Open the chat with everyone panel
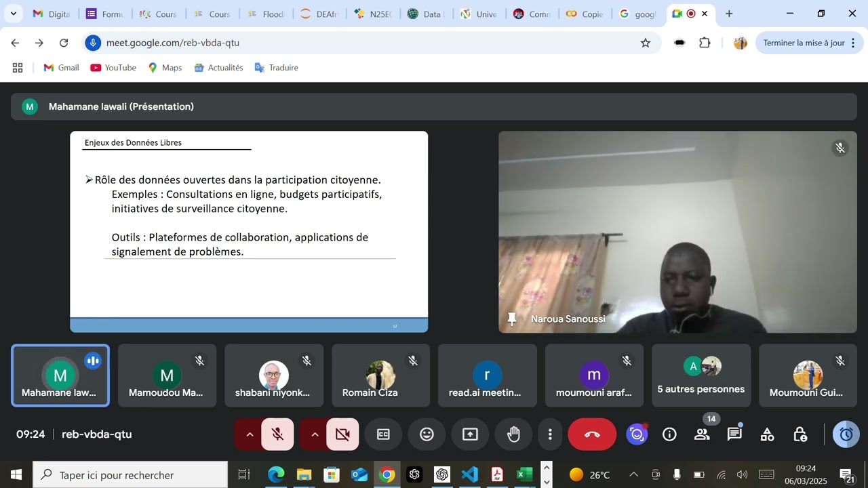 point(734,434)
